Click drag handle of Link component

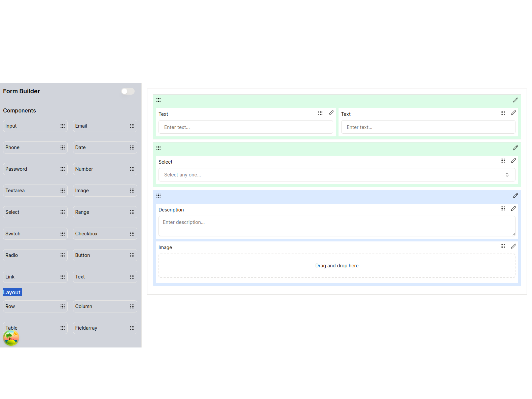tap(63, 277)
